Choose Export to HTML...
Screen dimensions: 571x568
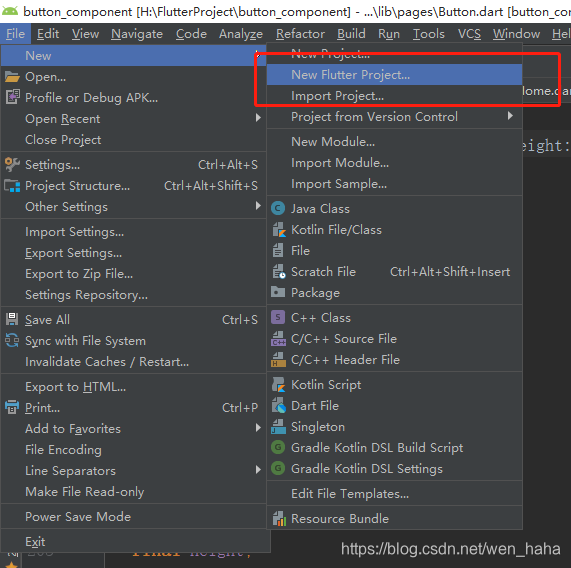pyautogui.click(x=134, y=387)
